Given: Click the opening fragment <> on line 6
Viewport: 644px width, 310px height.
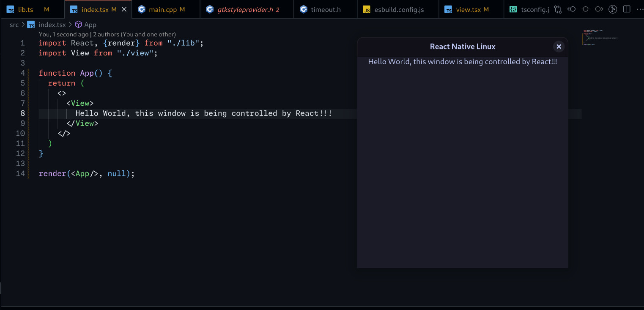Looking at the screenshot, I should [x=62, y=93].
